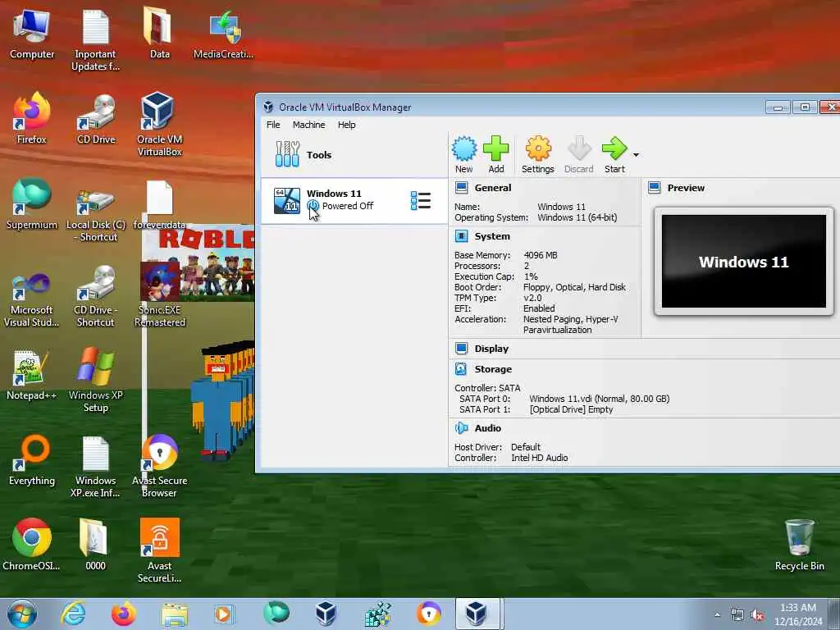Click the General section header
Viewport: 840px width, 630px height.
pos(492,188)
